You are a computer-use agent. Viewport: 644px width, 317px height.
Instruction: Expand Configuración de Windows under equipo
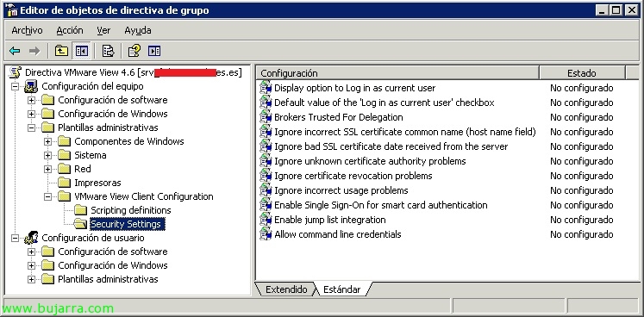point(32,114)
